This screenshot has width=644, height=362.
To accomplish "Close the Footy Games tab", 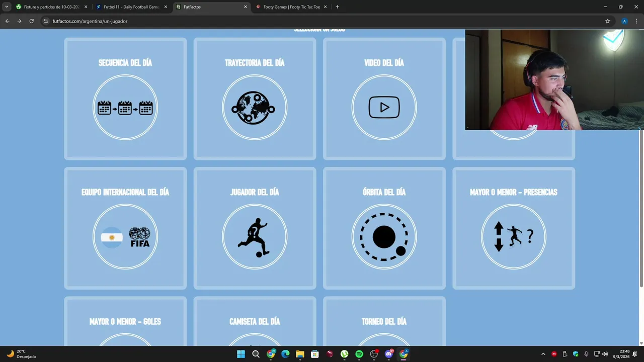I will (325, 7).
